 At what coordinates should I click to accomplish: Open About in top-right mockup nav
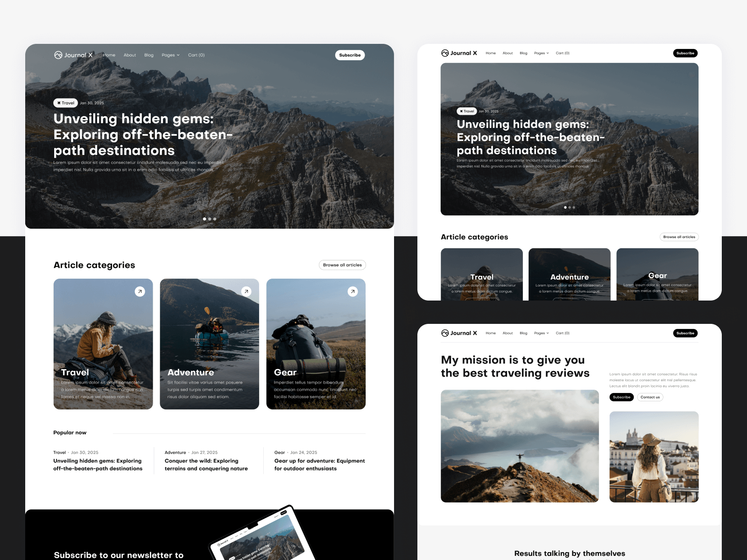(x=507, y=53)
